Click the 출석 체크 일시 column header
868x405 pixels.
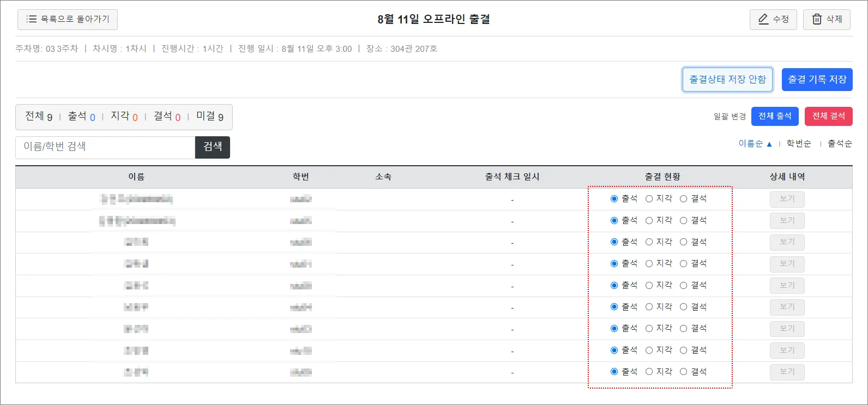(513, 177)
